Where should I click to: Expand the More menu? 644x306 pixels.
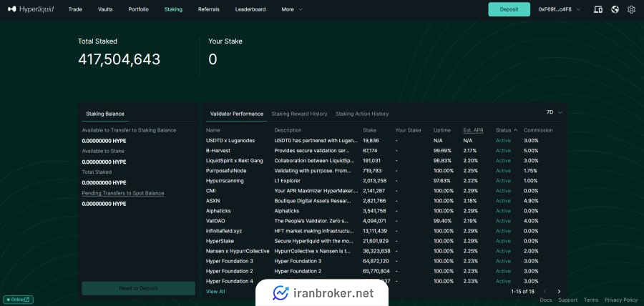coord(292,9)
